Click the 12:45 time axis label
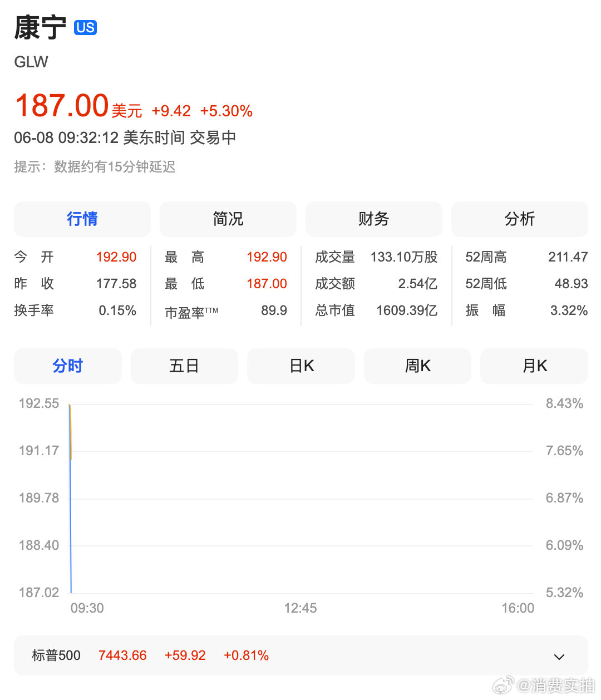 (300, 608)
